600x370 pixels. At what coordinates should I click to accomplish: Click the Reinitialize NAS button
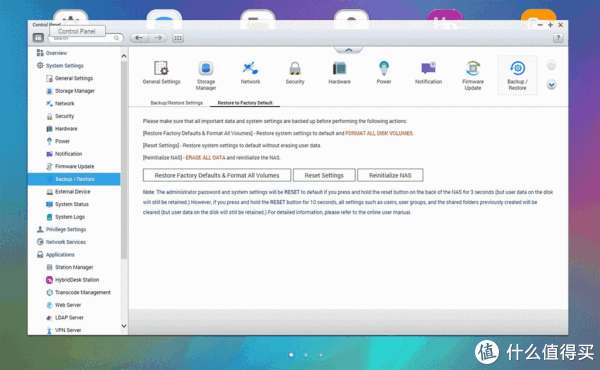pos(390,175)
